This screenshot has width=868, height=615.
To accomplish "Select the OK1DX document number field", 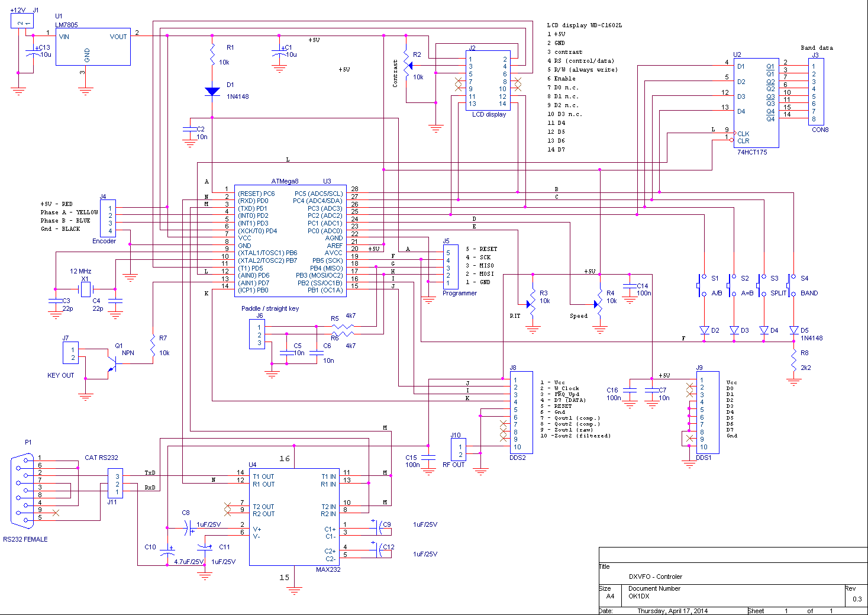I will (x=639, y=596).
